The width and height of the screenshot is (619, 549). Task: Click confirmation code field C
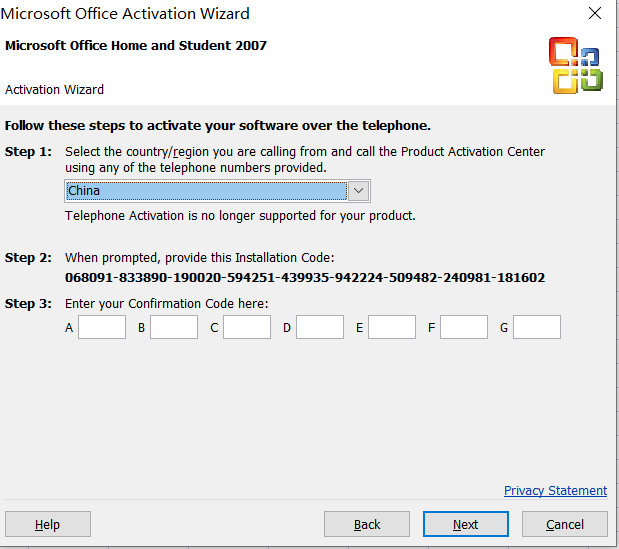(247, 327)
